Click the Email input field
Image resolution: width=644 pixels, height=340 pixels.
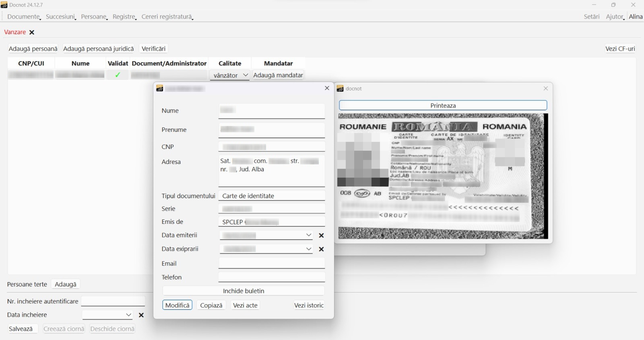pyautogui.click(x=271, y=263)
